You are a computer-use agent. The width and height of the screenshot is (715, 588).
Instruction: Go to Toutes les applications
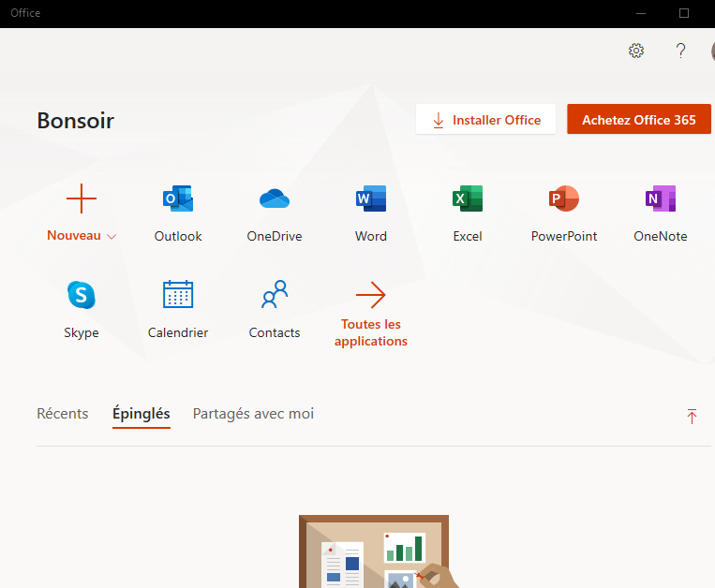[371, 315]
